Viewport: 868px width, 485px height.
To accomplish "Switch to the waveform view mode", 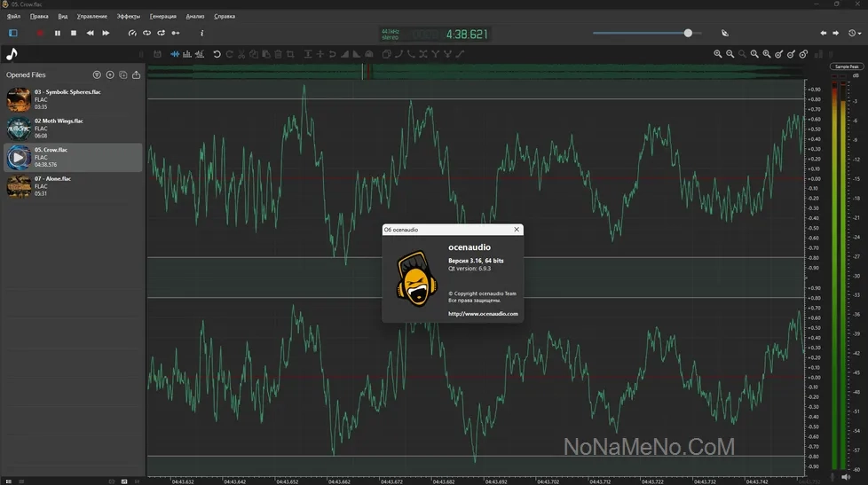I will 175,54.
